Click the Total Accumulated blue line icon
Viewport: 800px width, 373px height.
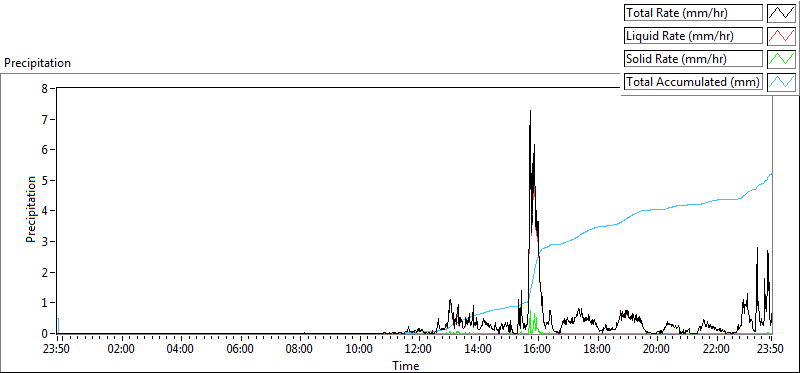pyautogui.click(x=781, y=82)
